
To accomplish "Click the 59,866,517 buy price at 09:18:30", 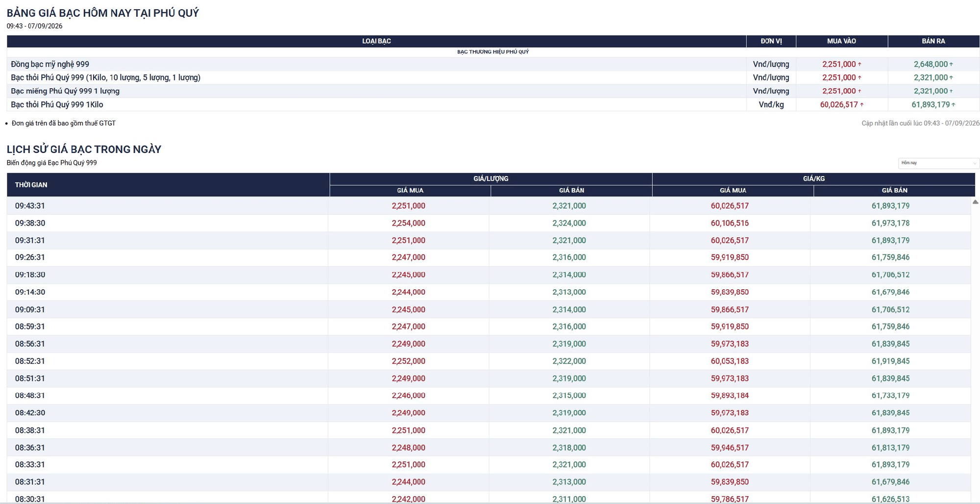I will 730,275.
